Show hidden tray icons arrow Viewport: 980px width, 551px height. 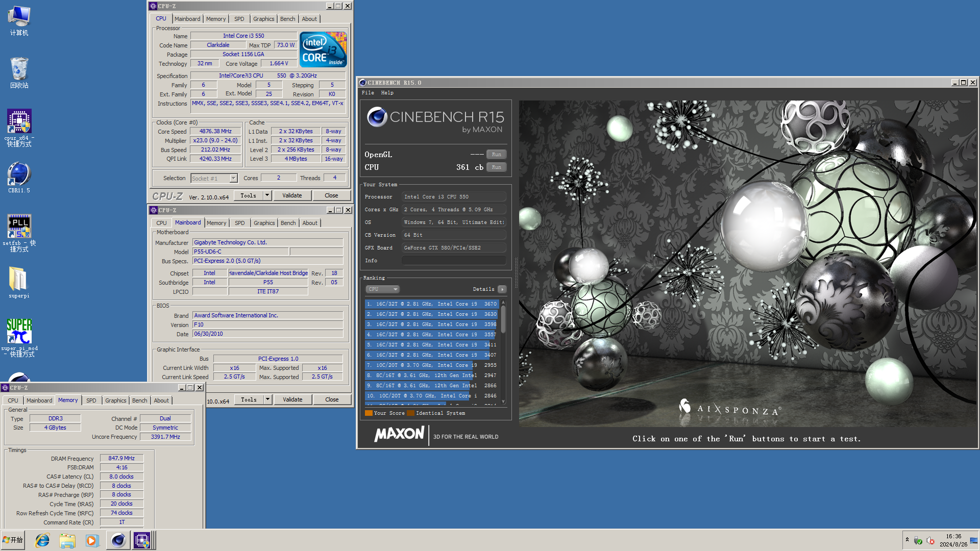click(x=907, y=540)
